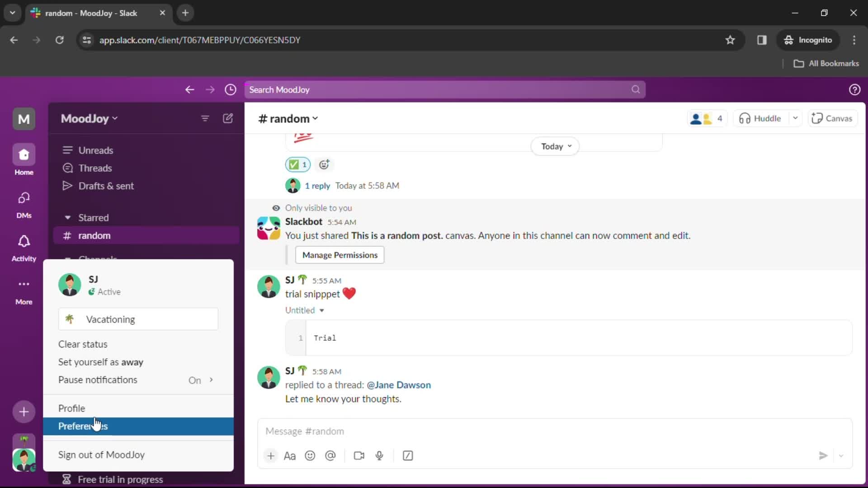Open Preferences from the user menu
This screenshot has width=868, height=488.
tap(138, 426)
